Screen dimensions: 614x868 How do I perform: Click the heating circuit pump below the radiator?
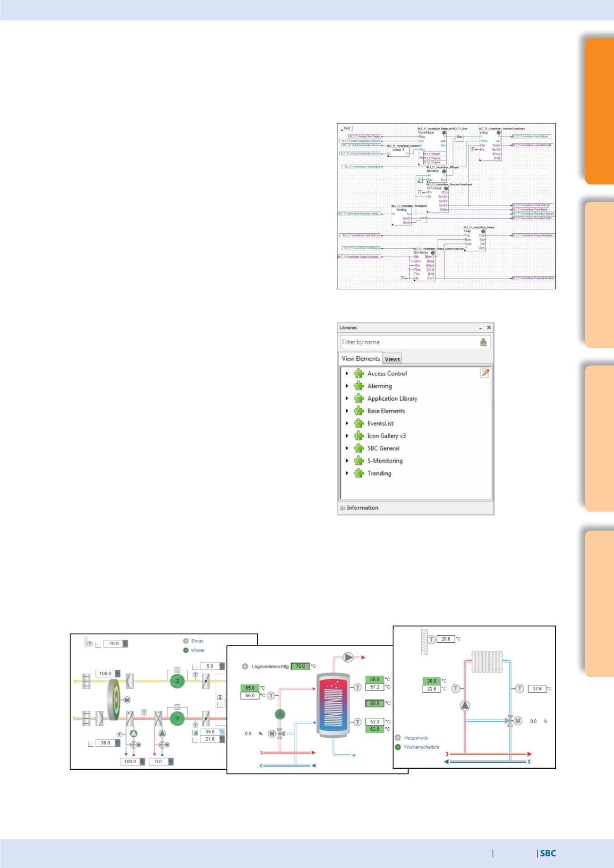465,706
